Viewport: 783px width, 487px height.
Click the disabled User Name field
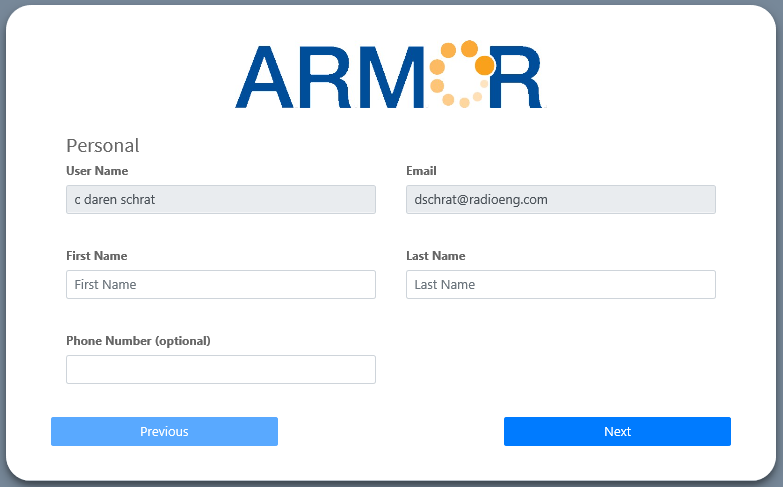pos(221,200)
